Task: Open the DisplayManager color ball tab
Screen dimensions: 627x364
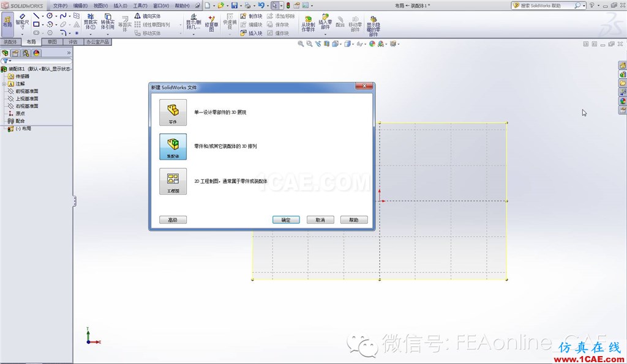Action: (36, 53)
